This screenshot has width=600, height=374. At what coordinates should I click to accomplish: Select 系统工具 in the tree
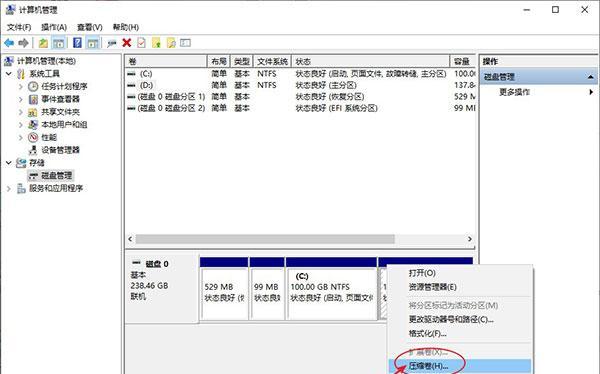(x=44, y=73)
